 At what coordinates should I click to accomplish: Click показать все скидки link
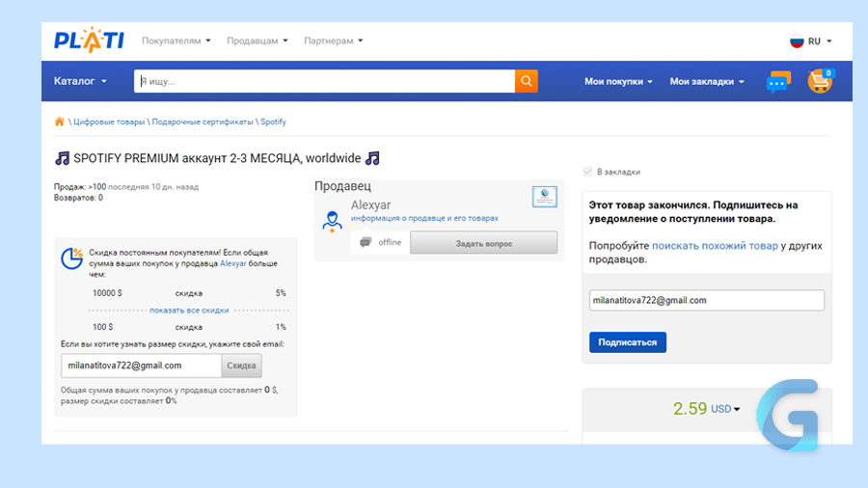(x=189, y=311)
